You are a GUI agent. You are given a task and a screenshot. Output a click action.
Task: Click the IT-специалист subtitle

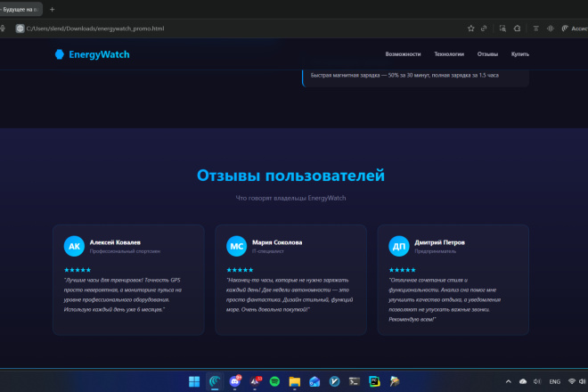(x=268, y=251)
